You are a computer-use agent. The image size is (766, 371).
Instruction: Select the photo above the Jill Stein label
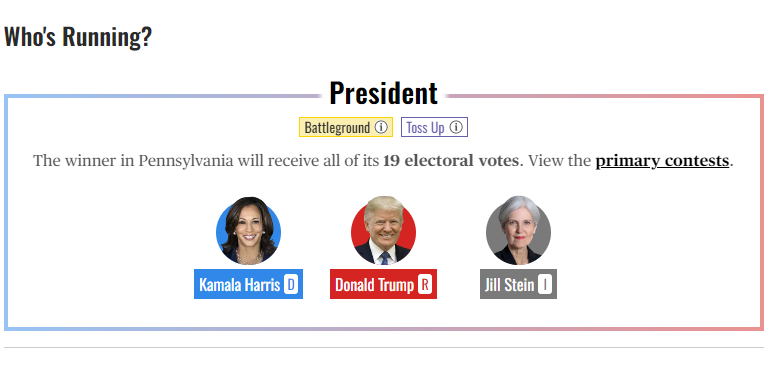518,231
